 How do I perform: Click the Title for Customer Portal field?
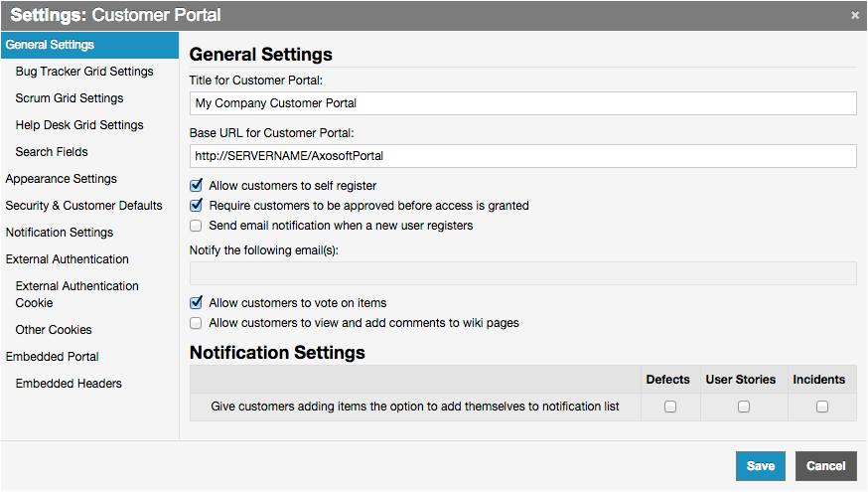click(x=522, y=103)
